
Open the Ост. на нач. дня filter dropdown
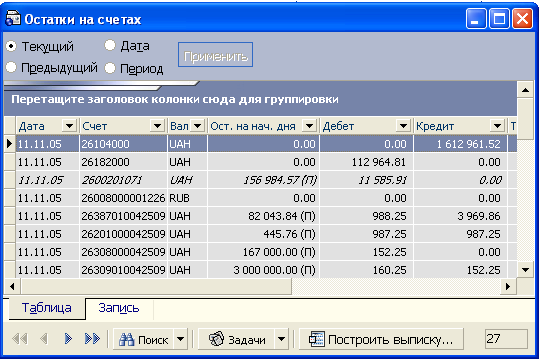click(x=309, y=126)
